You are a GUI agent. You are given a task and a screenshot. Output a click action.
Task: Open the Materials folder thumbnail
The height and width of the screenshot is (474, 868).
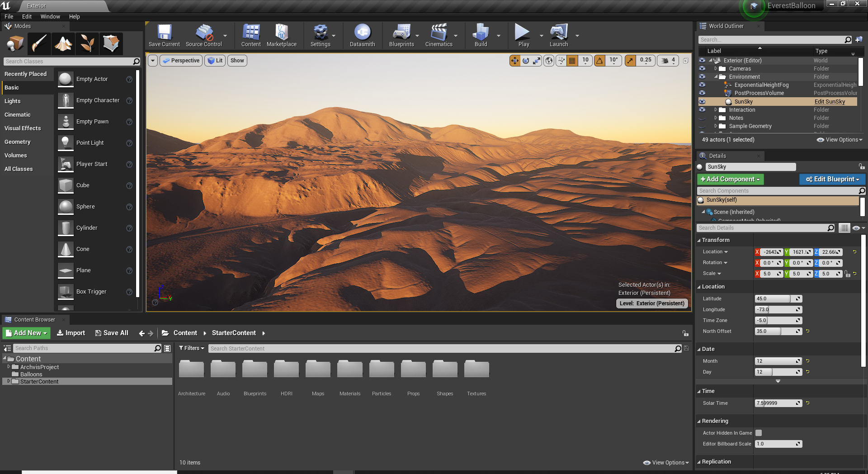pyautogui.click(x=350, y=370)
